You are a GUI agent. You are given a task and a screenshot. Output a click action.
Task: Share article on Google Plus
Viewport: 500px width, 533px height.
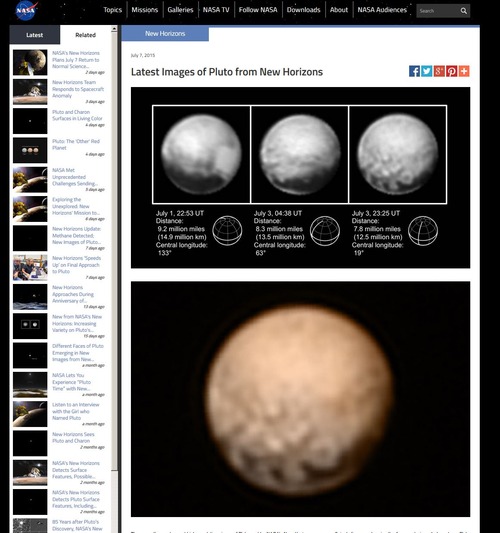439,71
